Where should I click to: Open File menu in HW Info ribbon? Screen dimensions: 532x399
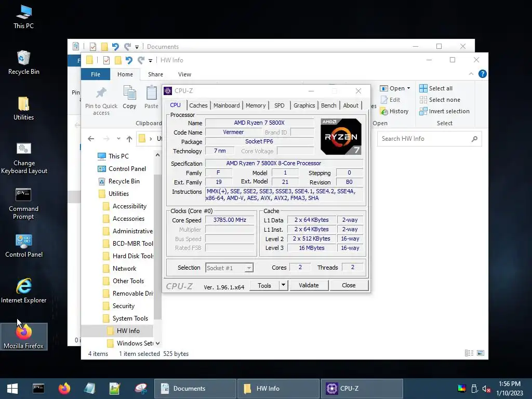(x=96, y=74)
